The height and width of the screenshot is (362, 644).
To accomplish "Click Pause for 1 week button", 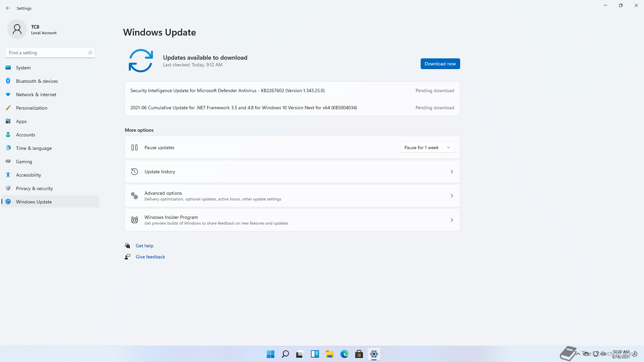I will point(422,147).
